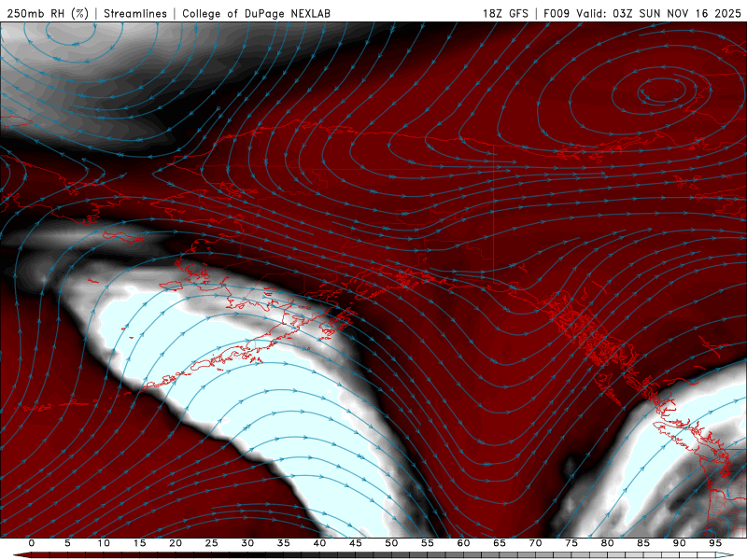Click the '65' color bar label
The width and height of the screenshot is (747, 560).
(500, 543)
